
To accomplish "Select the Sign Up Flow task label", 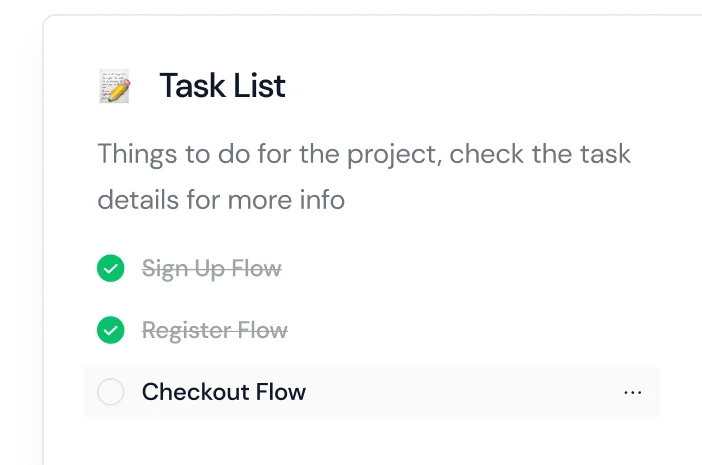I will pyautogui.click(x=211, y=268).
